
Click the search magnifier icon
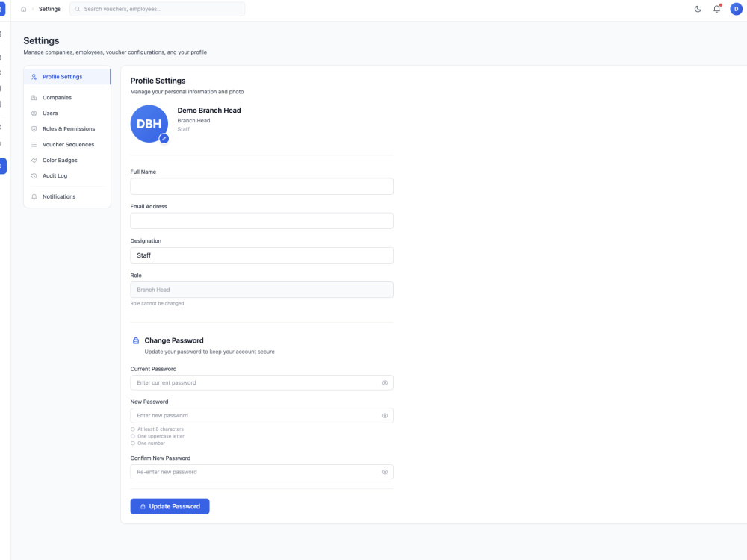77,9
